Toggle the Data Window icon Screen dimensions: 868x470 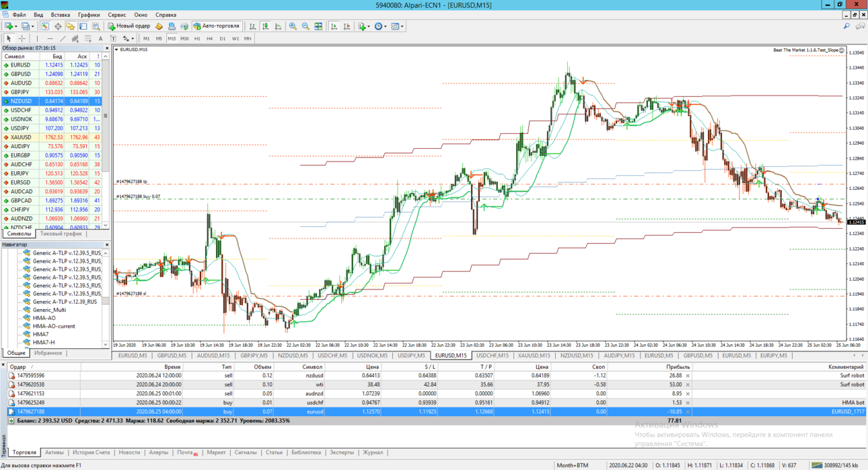(58, 26)
